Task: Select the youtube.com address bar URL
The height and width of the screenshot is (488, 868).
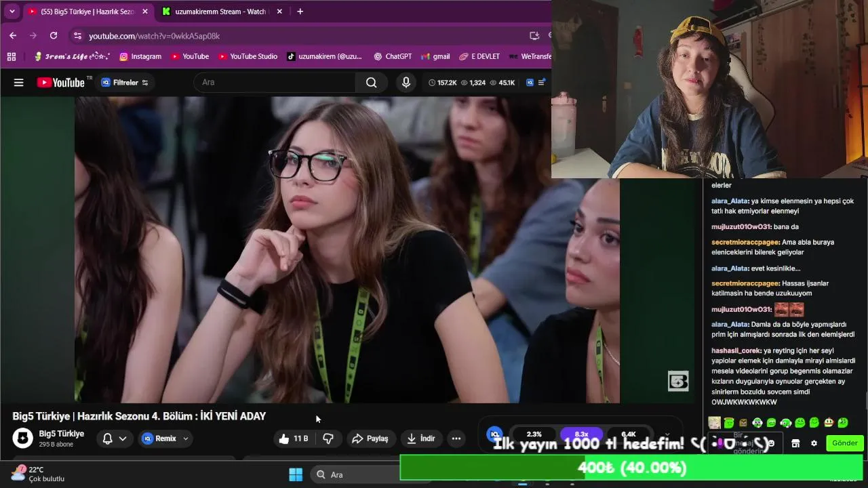Action: (x=154, y=36)
